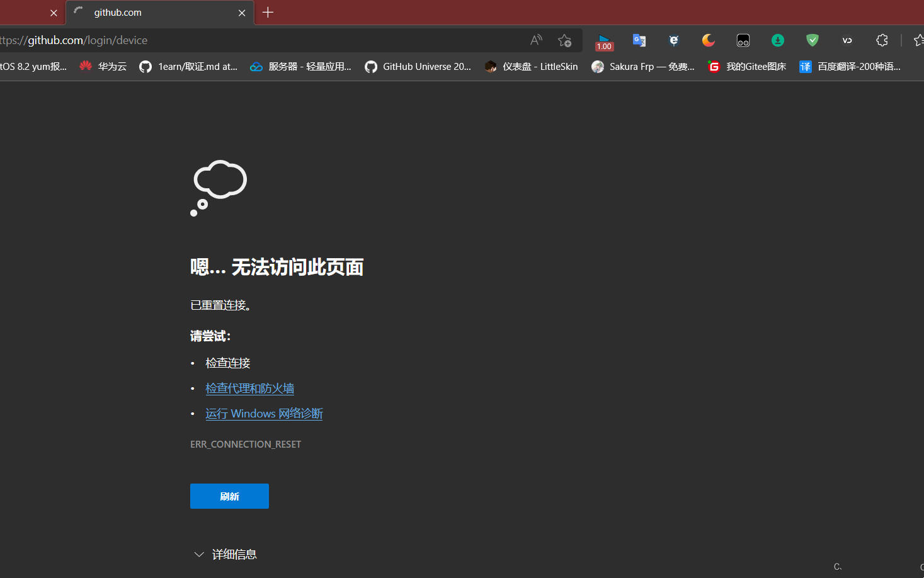The image size is (924, 578).
Task: Click the 检查连接 suggestion text
Action: pyautogui.click(x=228, y=363)
